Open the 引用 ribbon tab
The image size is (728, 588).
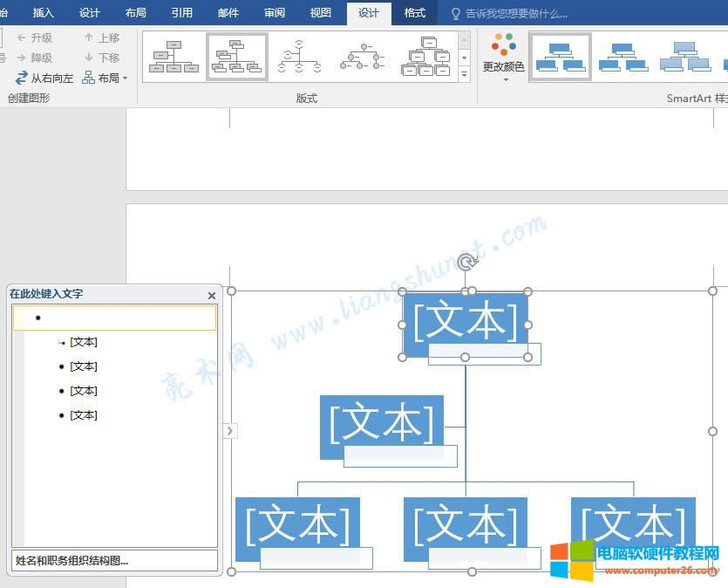click(182, 13)
